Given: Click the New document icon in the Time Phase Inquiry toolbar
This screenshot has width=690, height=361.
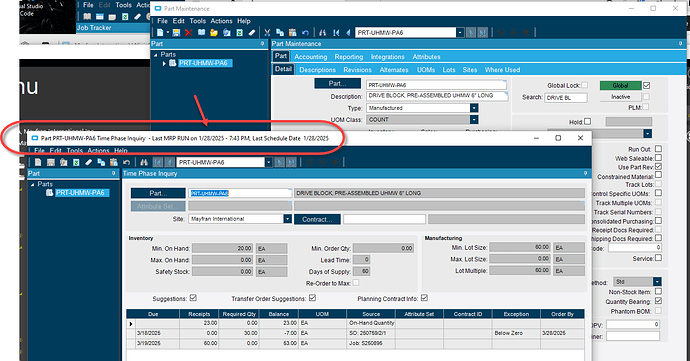Looking at the screenshot, I should pyautogui.click(x=38, y=162).
